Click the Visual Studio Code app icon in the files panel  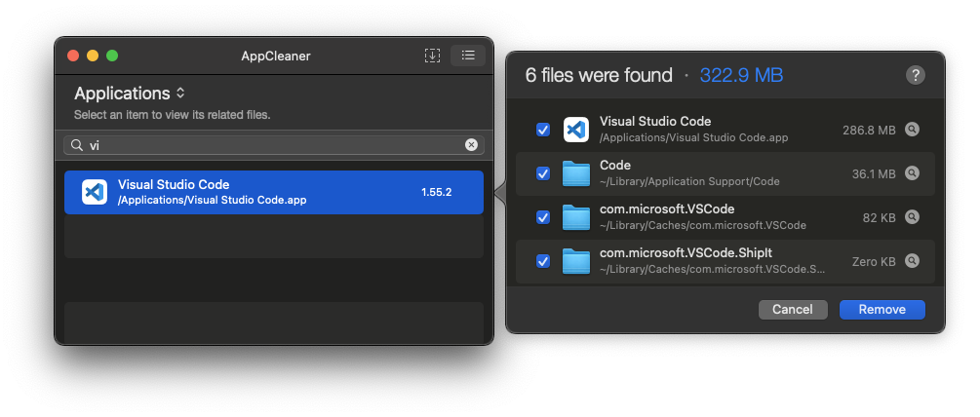(x=575, y=130)
